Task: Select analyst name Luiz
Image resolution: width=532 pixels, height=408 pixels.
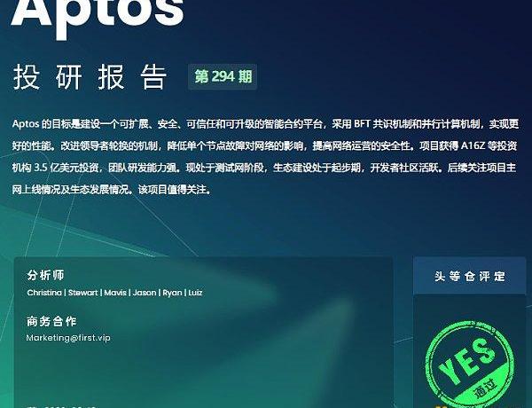Action: (195, 293)
